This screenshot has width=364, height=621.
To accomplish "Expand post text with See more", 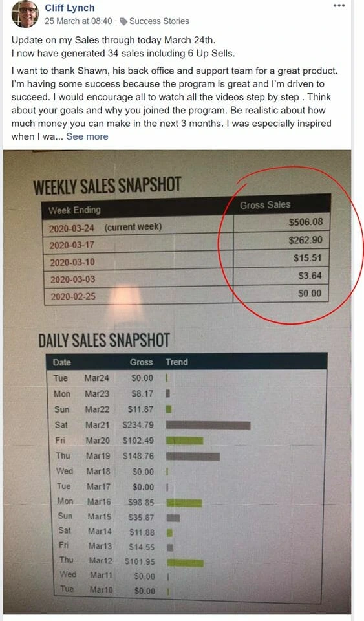I will (87, 136).
